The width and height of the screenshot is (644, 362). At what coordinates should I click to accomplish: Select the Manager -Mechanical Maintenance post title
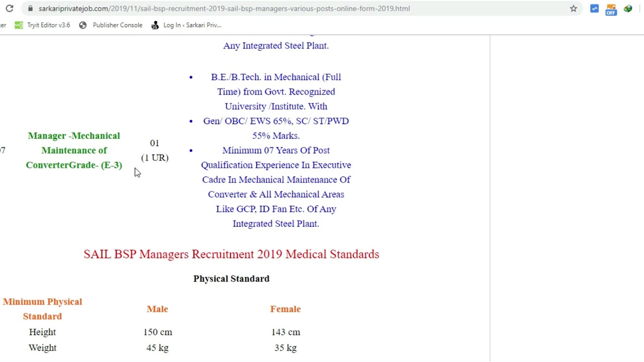[74, 150]
